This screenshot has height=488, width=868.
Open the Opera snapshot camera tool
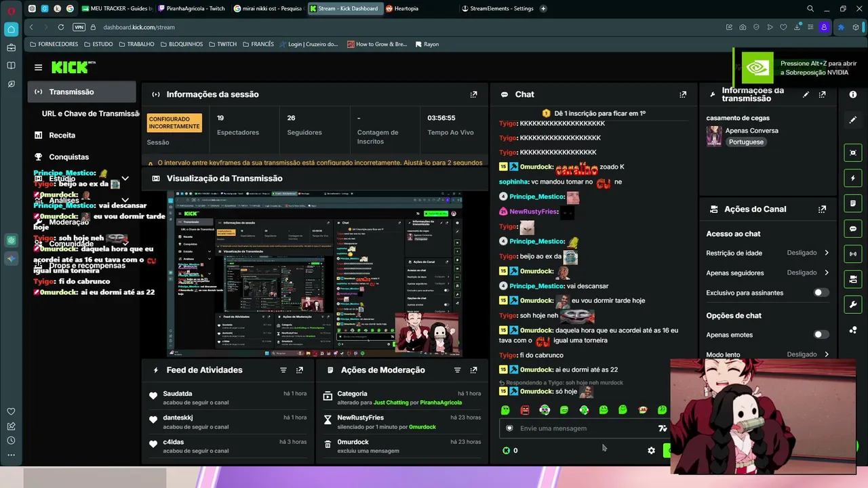point(743,27)
